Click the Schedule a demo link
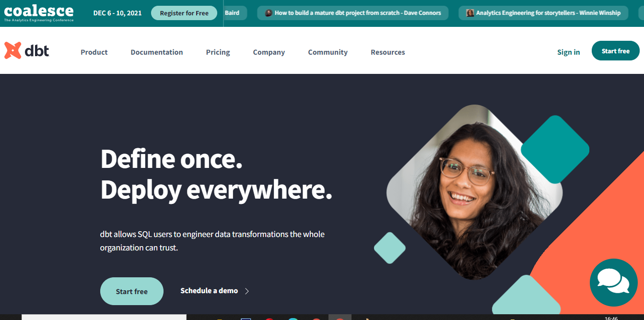 coord(209,291)
